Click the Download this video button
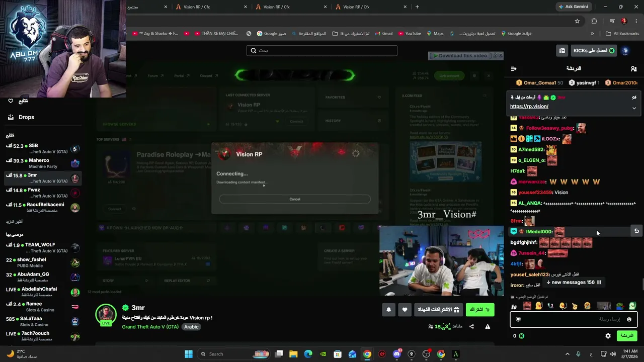This screenshot has height=362, width=644. [460, 56]
